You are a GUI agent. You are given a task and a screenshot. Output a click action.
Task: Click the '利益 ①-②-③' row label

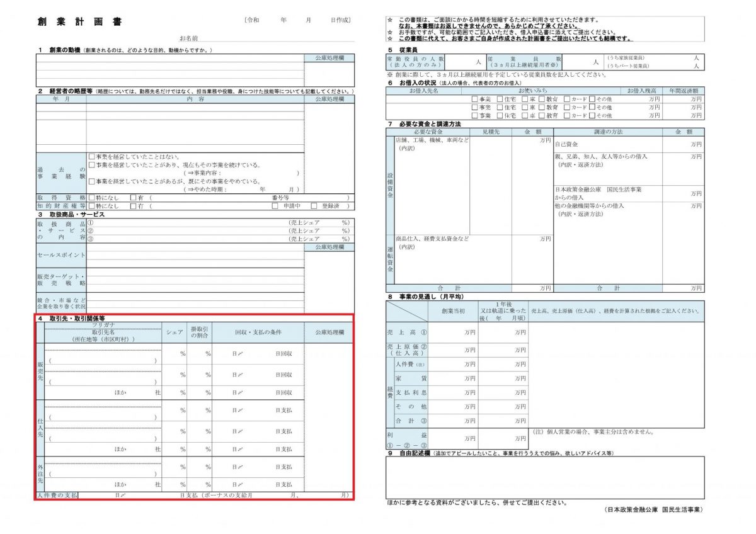point(406,438)
